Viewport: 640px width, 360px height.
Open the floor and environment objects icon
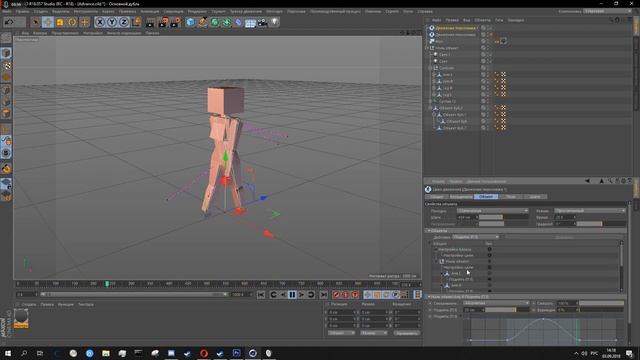click(x=250, y=22)
